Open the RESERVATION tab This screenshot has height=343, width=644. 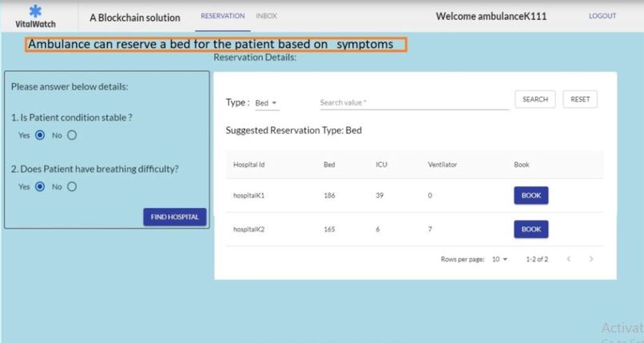223,16
